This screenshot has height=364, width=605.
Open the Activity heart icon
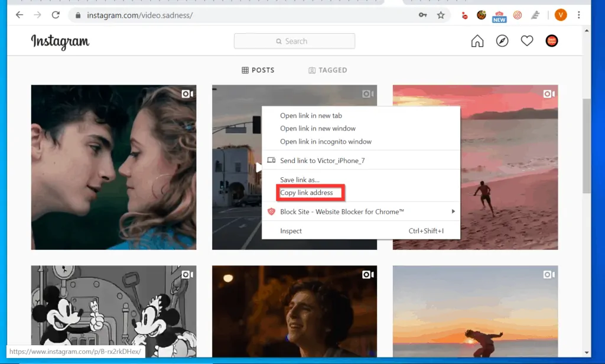point(526,41)
